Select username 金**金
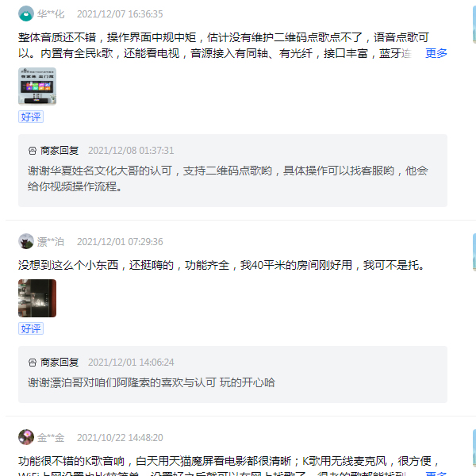 click(x=51, y=437)
